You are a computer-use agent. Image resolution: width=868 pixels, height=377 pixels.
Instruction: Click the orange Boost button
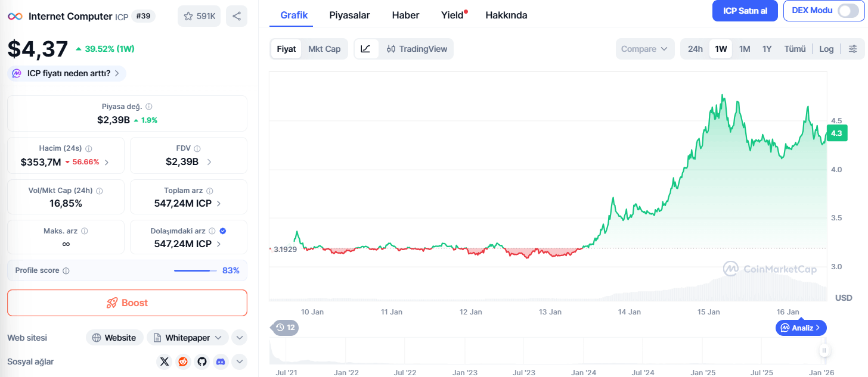(127, 303)
